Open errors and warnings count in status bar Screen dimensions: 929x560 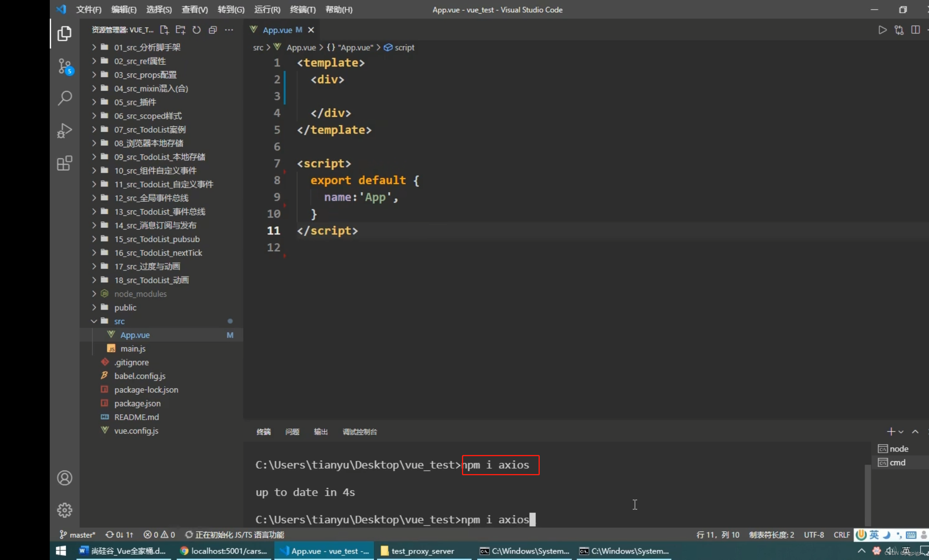(159, 535)
